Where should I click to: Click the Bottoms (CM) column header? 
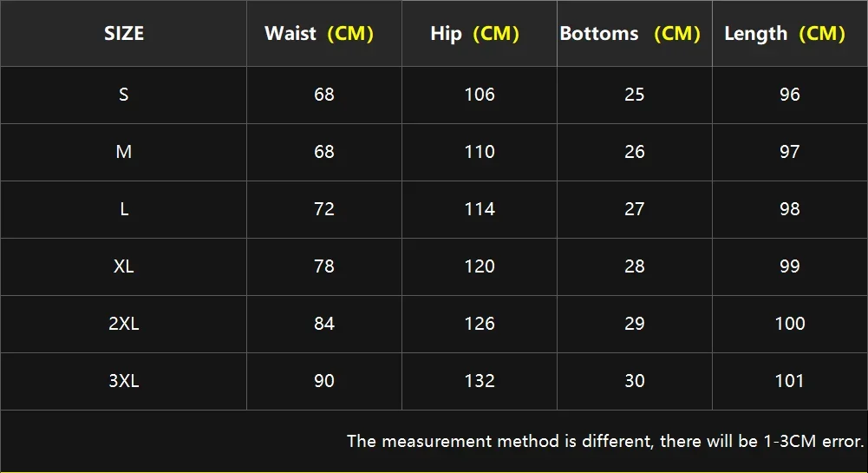[630, 34]
